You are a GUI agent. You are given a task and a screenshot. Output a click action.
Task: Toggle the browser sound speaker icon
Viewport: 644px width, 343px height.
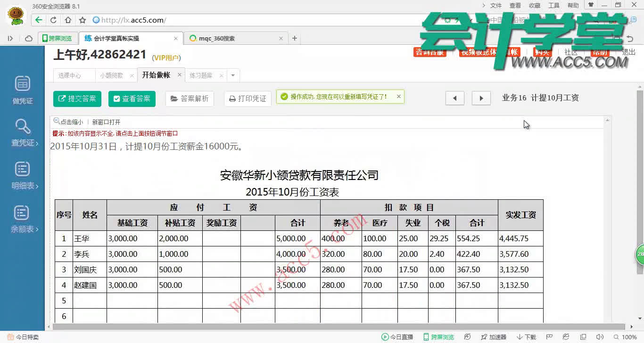(600, 337)
